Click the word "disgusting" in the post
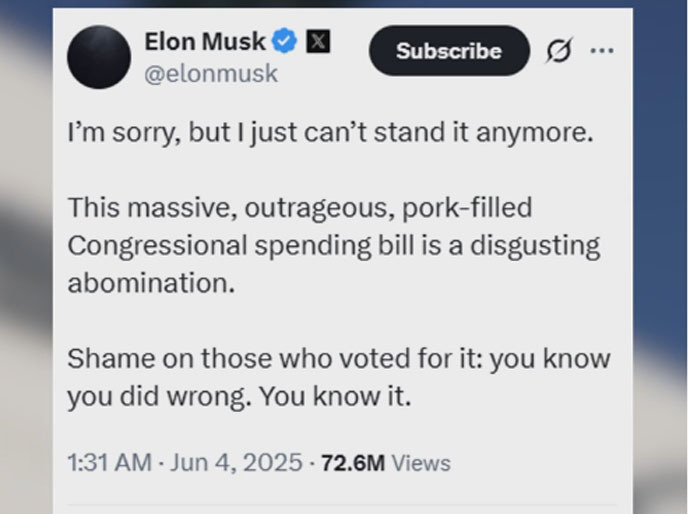Image resolution: width=690 pixels, height=514 pixels. 535,246
